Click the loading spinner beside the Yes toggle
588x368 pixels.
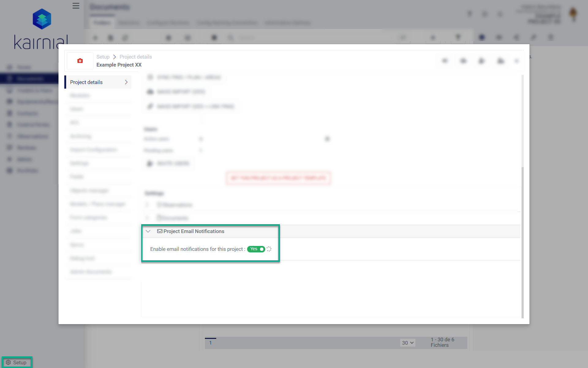point(269,249)
